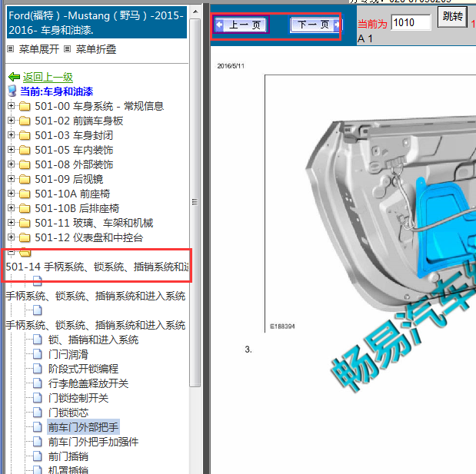Open the 门闩润滑 document
476x474 pixels.
(68, 354)
